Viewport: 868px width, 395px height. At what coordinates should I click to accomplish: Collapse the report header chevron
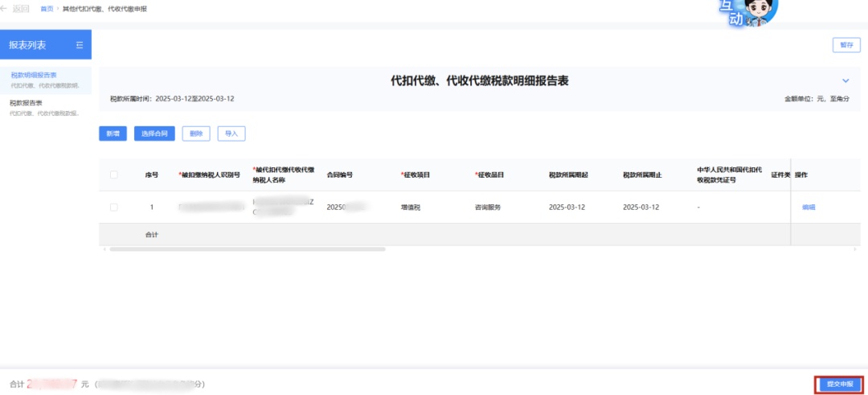click(x=845, y=81)
